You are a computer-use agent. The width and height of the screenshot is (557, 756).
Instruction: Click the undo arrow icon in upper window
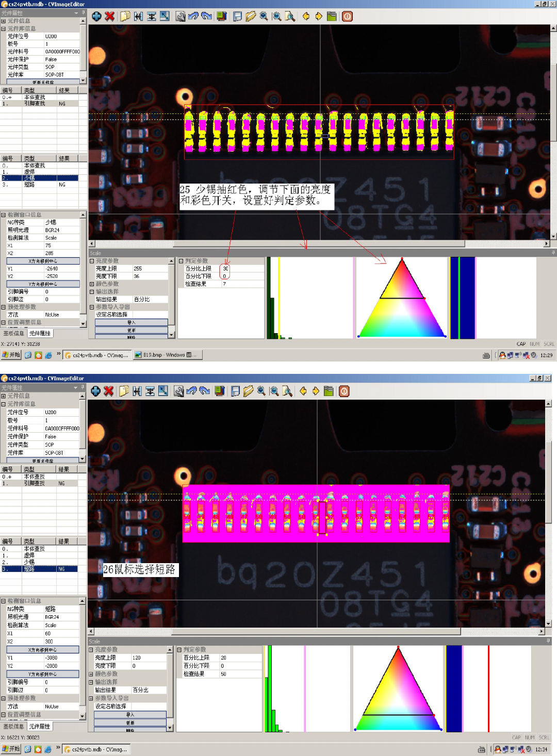193,17
